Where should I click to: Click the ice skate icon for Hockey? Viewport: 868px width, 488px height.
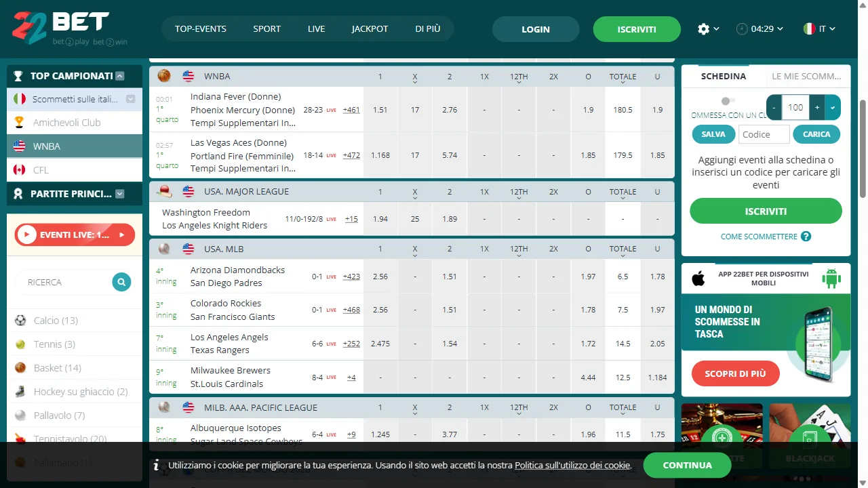tap(20, 392)
